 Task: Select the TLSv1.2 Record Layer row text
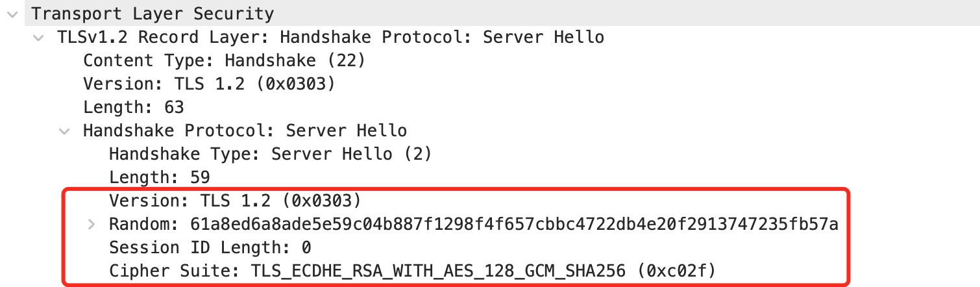[x=330, y=37]
